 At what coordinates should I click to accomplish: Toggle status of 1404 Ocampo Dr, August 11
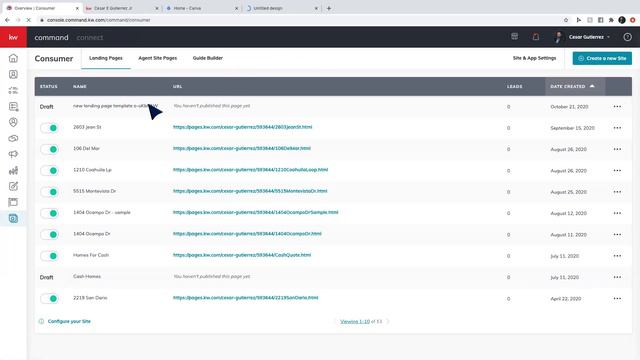point(49,234)
